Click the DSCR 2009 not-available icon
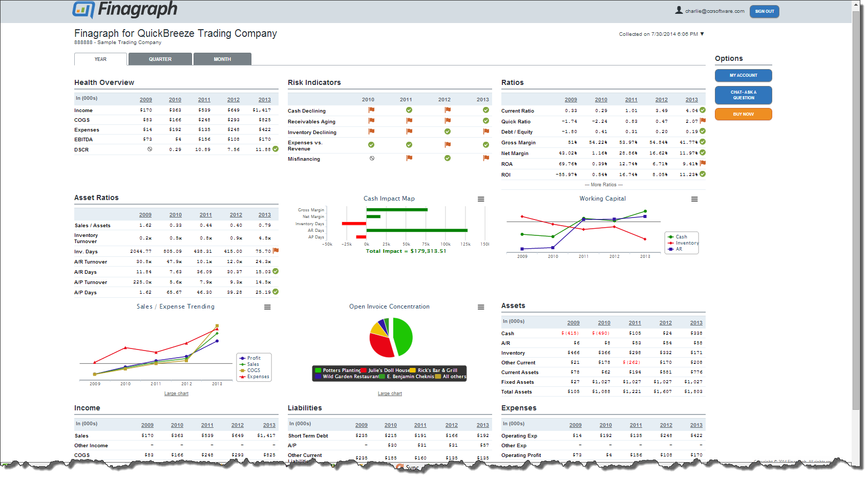The width and height of the screenshot is (868, 481). [x=150, y=149]
